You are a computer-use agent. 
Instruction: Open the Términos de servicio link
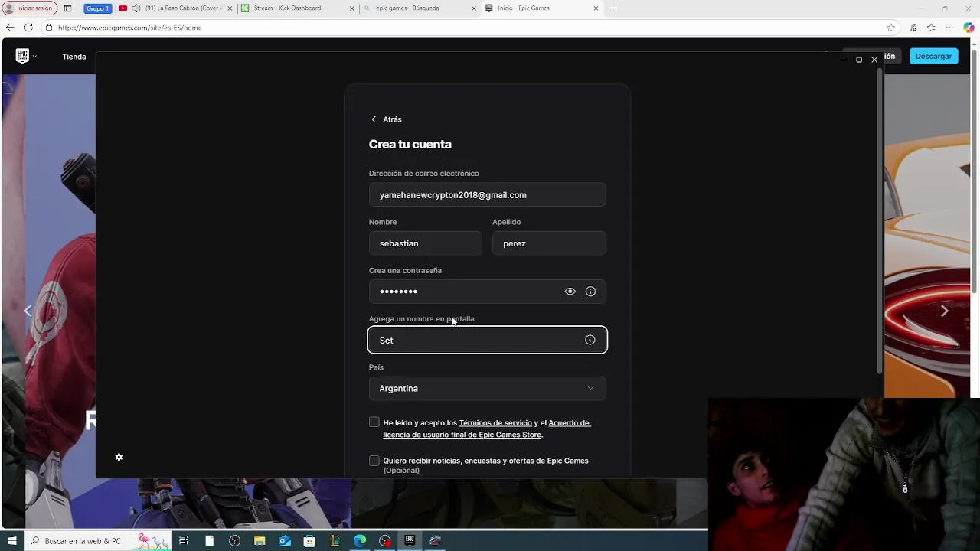[x=495, y=423]
